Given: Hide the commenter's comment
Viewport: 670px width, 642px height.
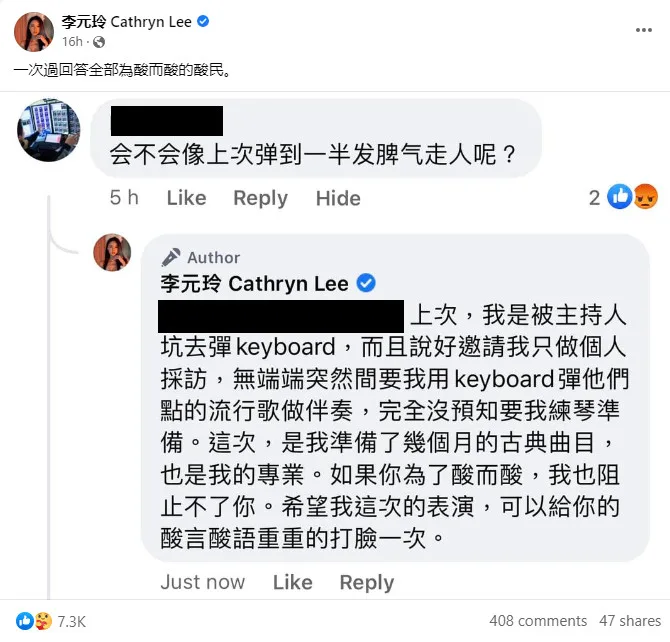Looking at the screenshot, I should tap(338, 198).
